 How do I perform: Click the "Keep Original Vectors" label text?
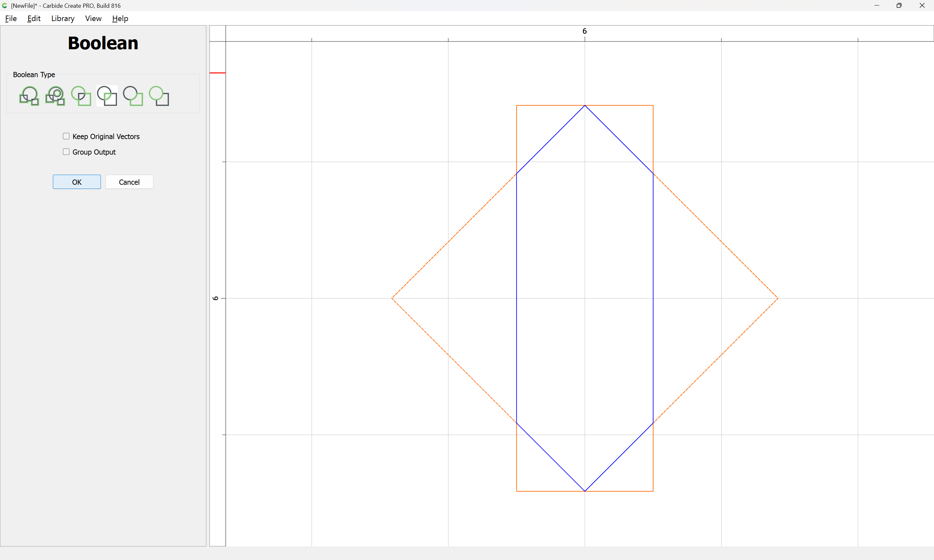pyautogui.click(x=106, y=137)
